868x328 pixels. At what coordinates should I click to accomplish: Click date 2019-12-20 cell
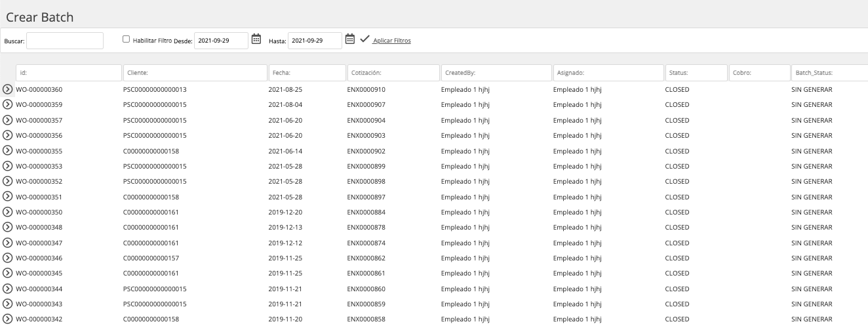(285, 212)
